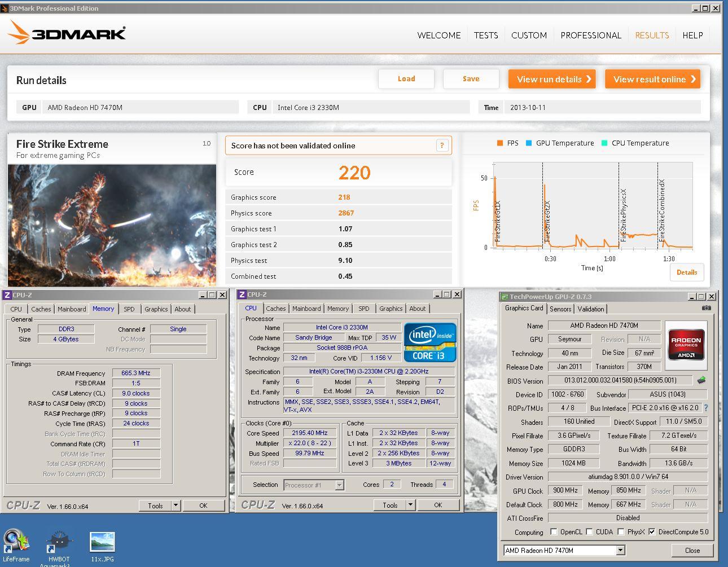The image size is (728, 567).
Task: Expand Tools dropdown arrow in CPU-Z Memory window
Action: pyautogui.click(x=176, y=506)
